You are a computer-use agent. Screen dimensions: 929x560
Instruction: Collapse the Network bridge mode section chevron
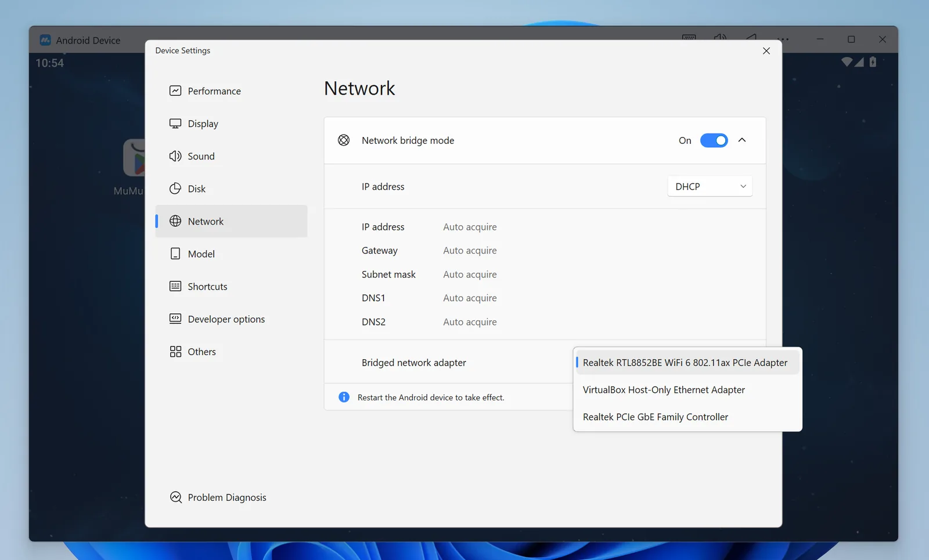pos(742,140)
